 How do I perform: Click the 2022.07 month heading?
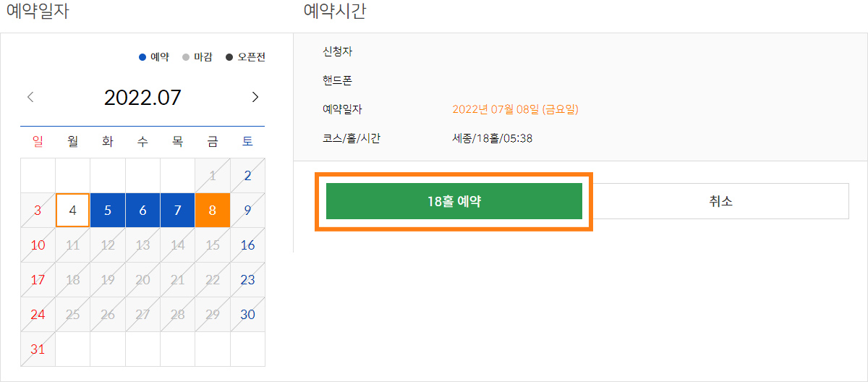(x=142, y=98)
